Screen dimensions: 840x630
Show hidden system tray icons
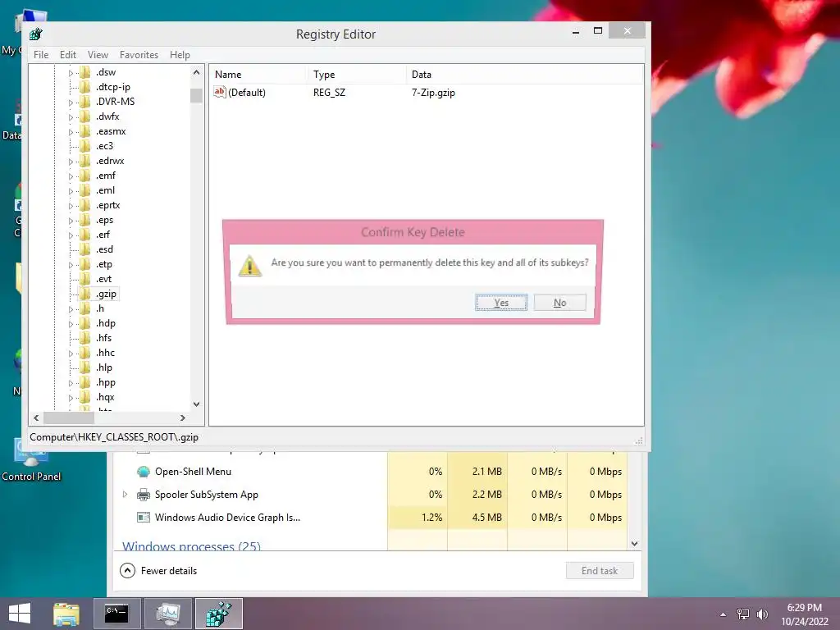(724, 614)
